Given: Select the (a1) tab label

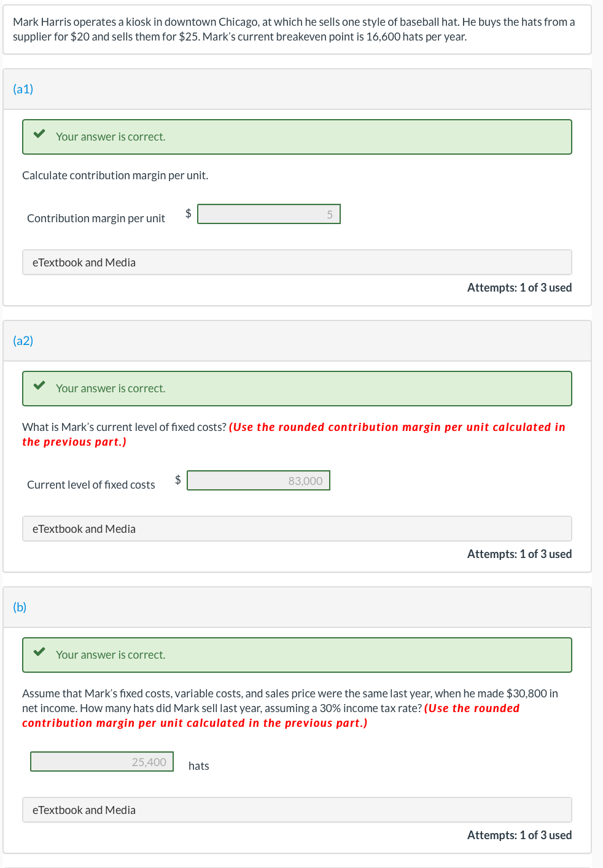Looking at the screenshot, I should click(x=22, y=89).
